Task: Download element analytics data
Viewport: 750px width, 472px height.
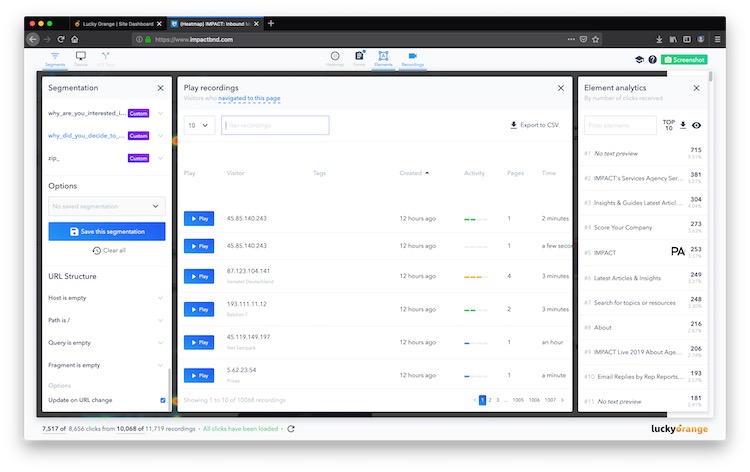Action: [x=683, y=125]
